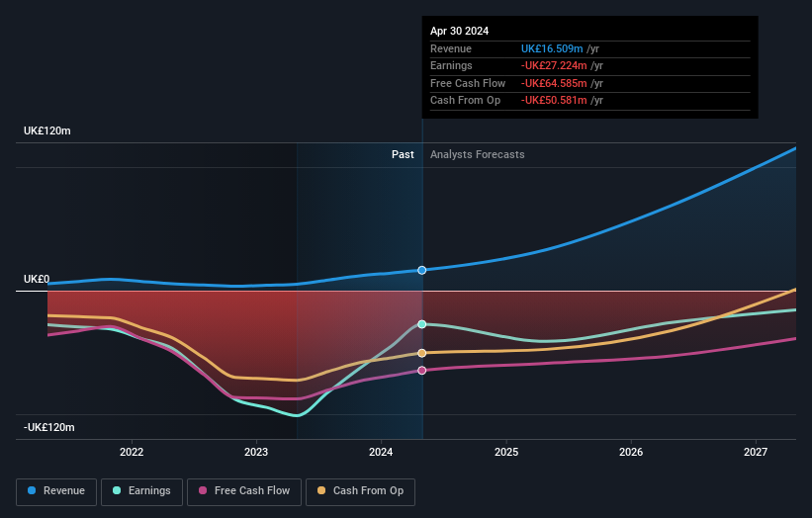The image size is (812, 518).
Task: Toggle the Revenue legend button
Action: click(56, 491)
